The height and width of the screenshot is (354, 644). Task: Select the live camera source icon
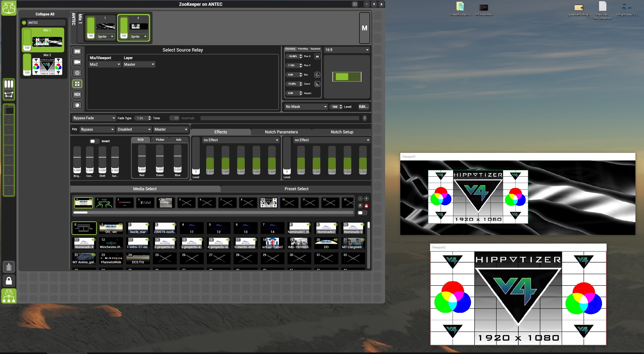click(x=77, y=62)
